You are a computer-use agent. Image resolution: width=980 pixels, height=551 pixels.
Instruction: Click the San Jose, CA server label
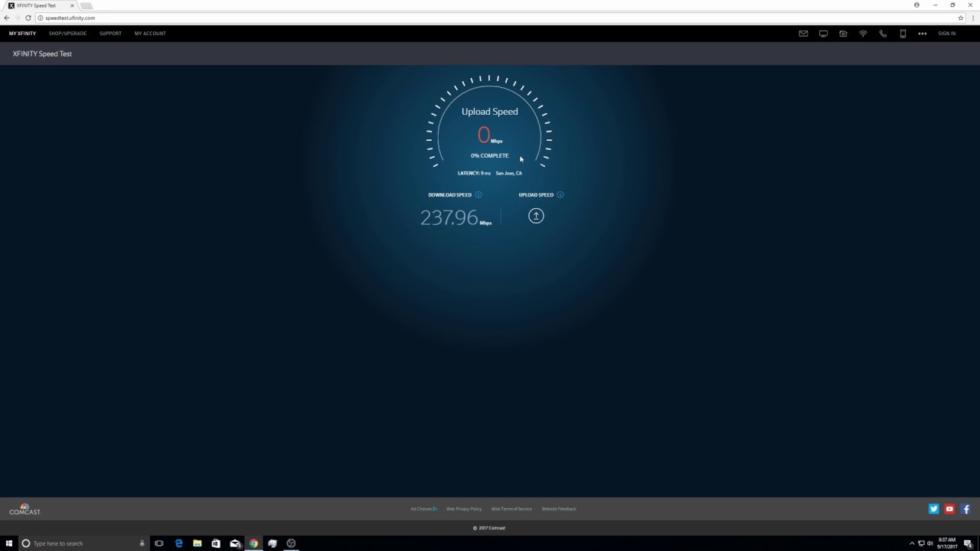pyautogui.click(x=509, y=173)
